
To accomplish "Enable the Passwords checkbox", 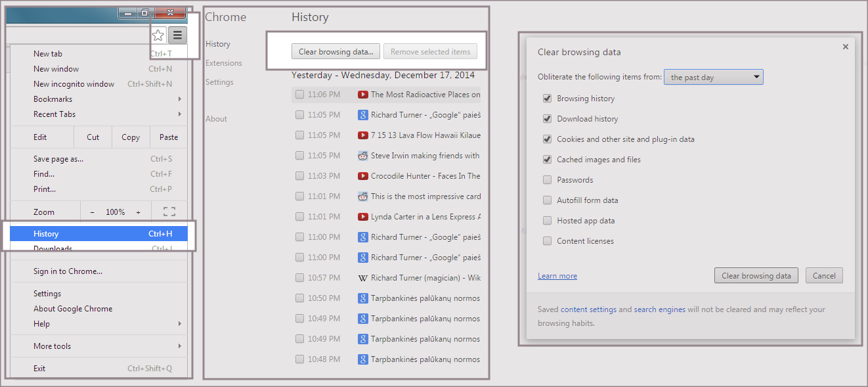I will click(547, 180).
